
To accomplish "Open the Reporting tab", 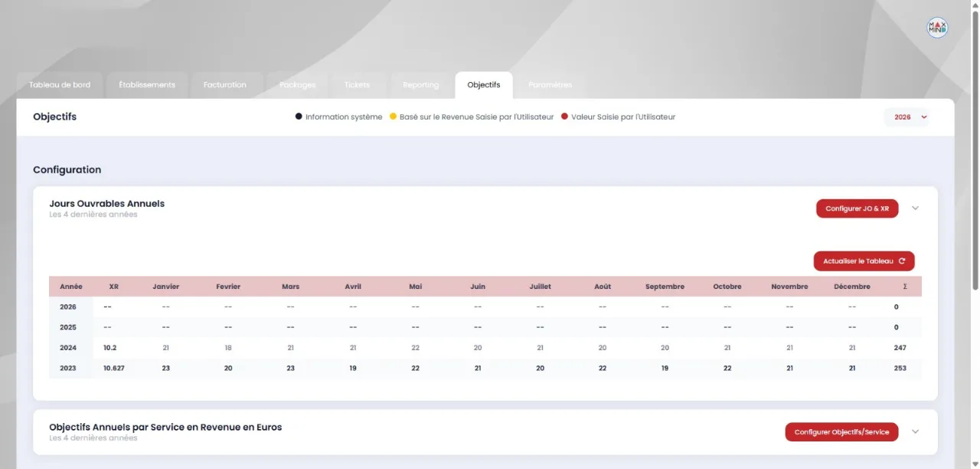I will (421, 85).
